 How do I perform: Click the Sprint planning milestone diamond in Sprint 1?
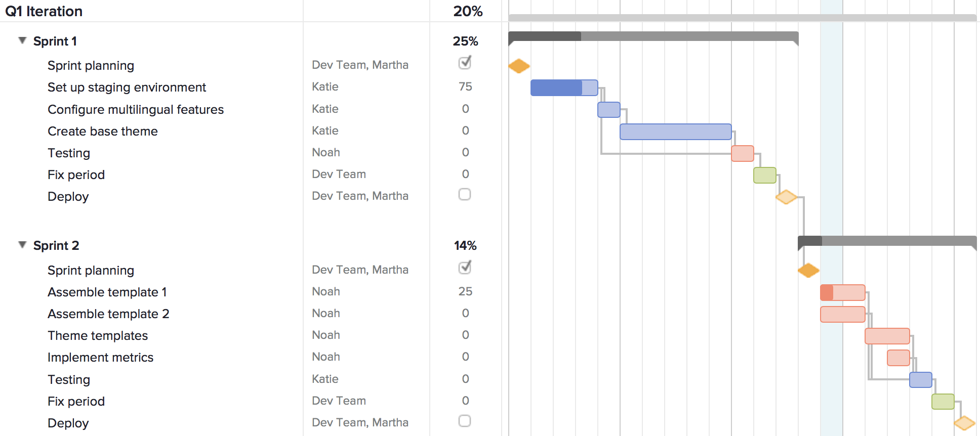click(518, 66)
